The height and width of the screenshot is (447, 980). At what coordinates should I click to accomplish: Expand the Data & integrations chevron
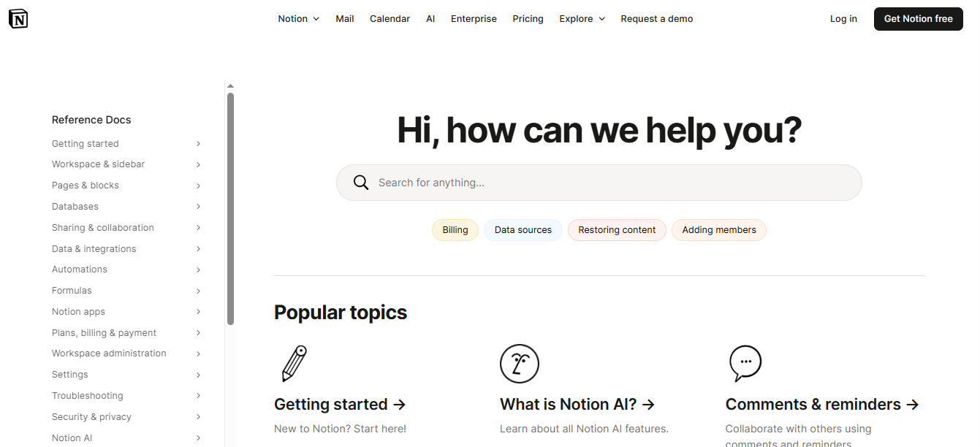pos(198,249)
